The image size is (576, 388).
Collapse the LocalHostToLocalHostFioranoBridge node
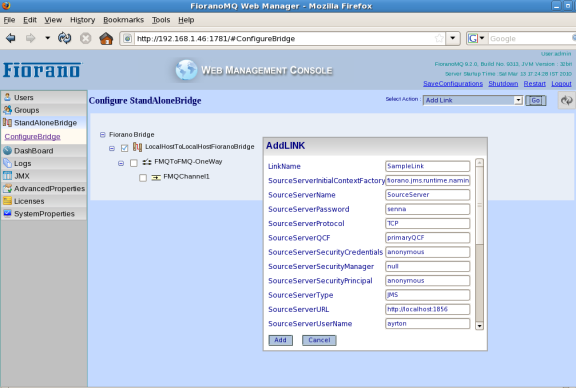[112, 148]
